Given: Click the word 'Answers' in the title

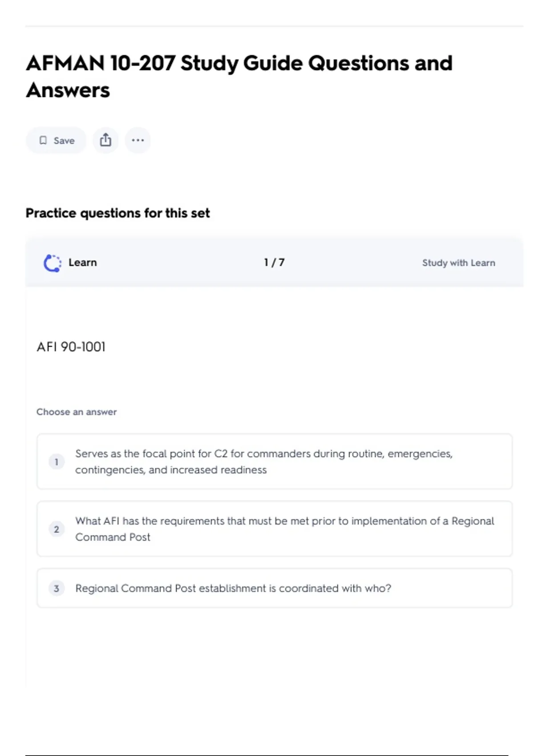Looking at the screenshot, I should 68,91.
